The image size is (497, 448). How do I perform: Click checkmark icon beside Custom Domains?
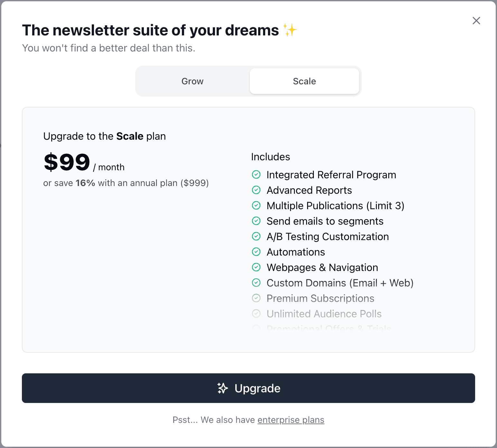coord(256,283)
